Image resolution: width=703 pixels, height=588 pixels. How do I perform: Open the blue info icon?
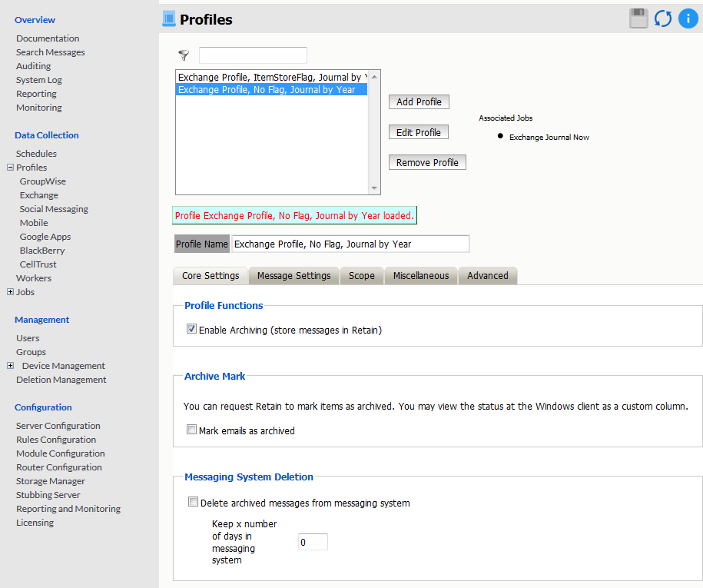[688, 18]
